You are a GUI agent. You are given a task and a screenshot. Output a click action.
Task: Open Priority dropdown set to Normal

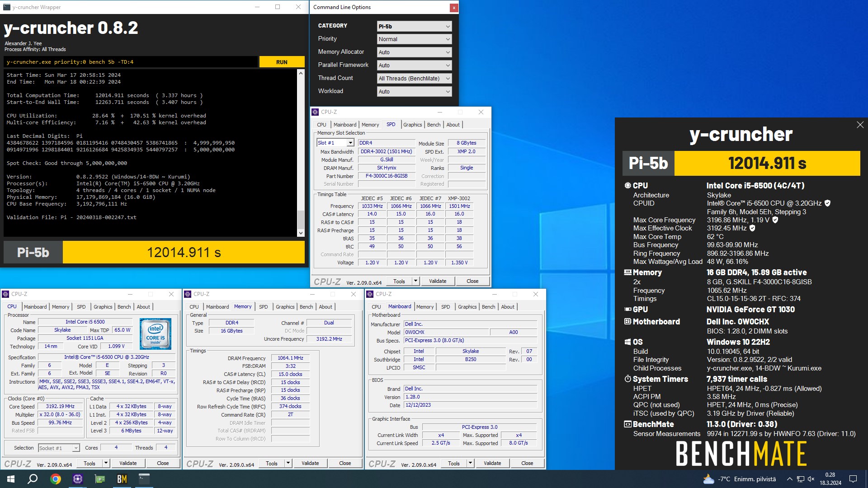[x=414, y=39]
